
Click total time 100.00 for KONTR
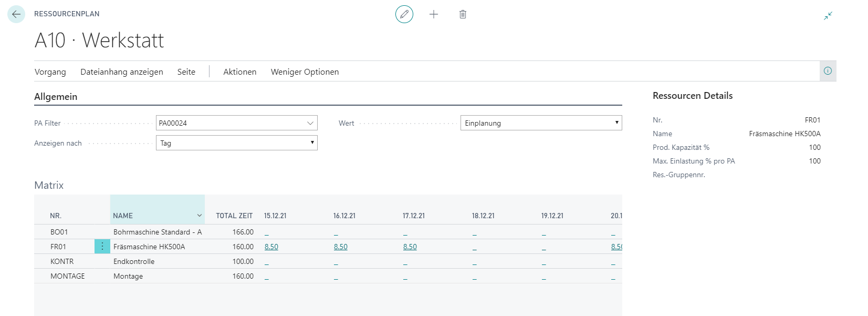tap(243, 261)
